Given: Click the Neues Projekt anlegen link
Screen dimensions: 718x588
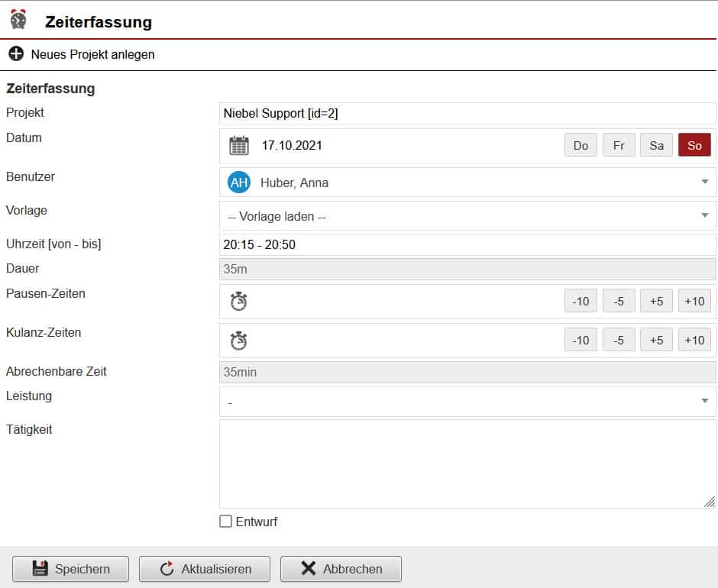Looking at the screenshot, I should (92, 54).
